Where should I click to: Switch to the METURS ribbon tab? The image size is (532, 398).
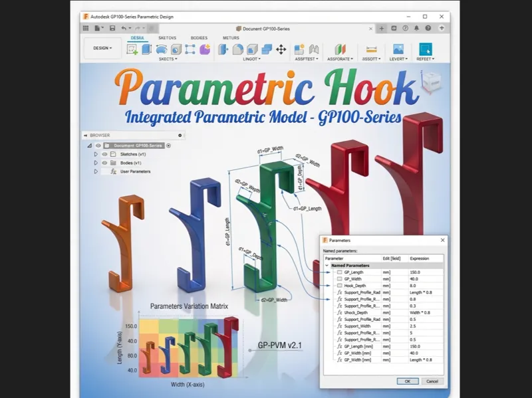click(x=231, y=38)
